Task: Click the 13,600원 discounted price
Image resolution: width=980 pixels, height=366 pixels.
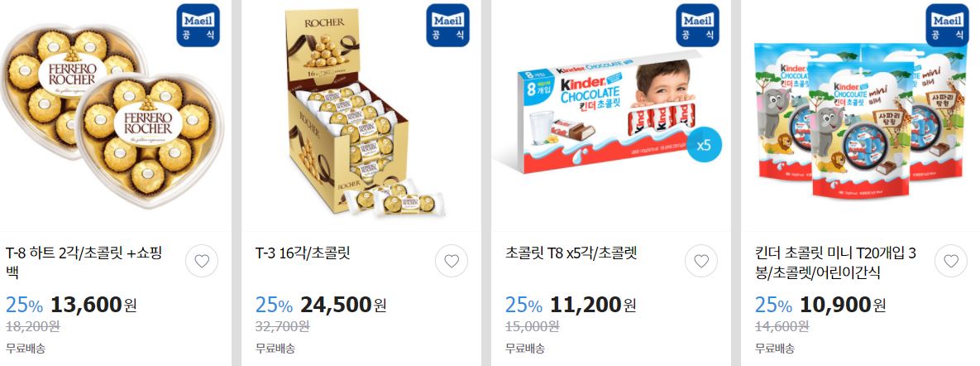Action: point(93,305)
